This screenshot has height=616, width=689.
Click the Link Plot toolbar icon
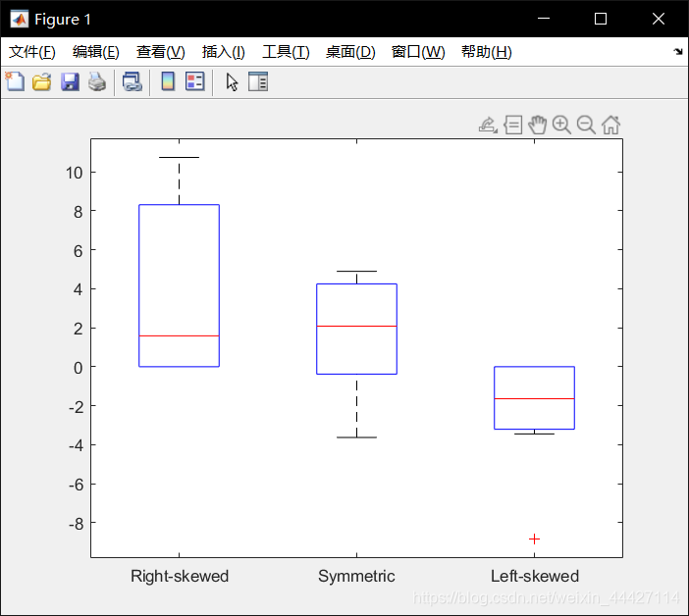(132, 82)
